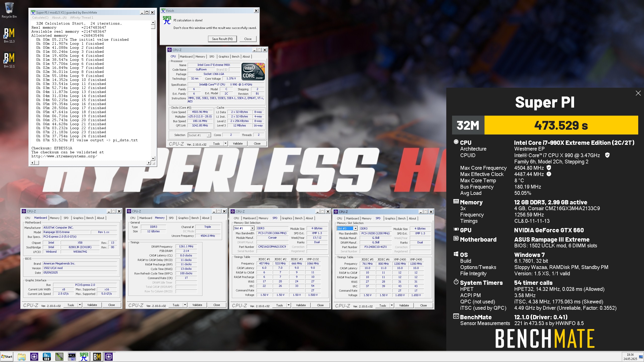
Task: Click the GPU section icon in BenchMate panel
Action: [x=456, y=229]
